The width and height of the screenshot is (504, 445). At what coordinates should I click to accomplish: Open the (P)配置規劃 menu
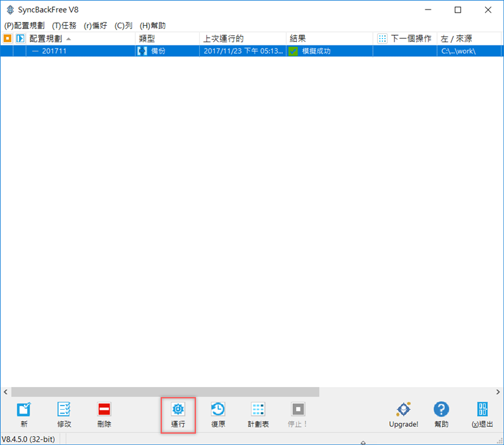click(25, 25)
